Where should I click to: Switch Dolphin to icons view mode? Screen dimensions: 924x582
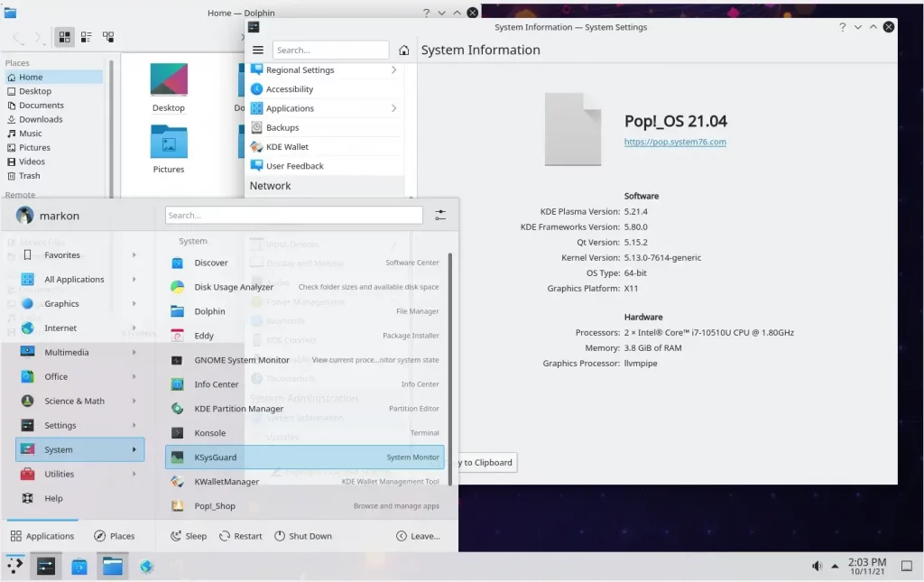(64, 36)
